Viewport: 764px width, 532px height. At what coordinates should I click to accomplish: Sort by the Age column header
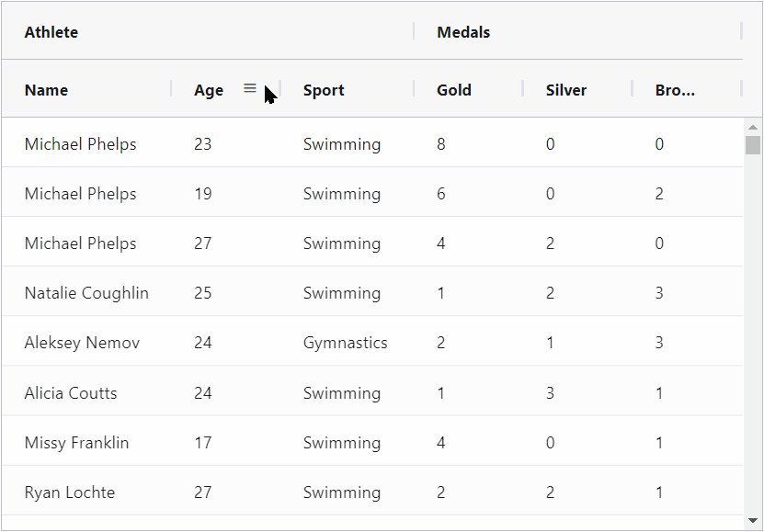point(209,90)
